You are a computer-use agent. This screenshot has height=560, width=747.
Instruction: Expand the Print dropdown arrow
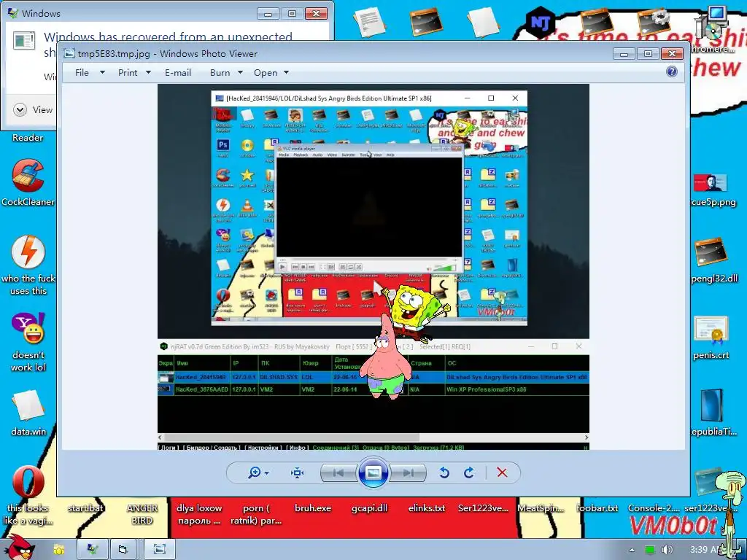[148, 72]
